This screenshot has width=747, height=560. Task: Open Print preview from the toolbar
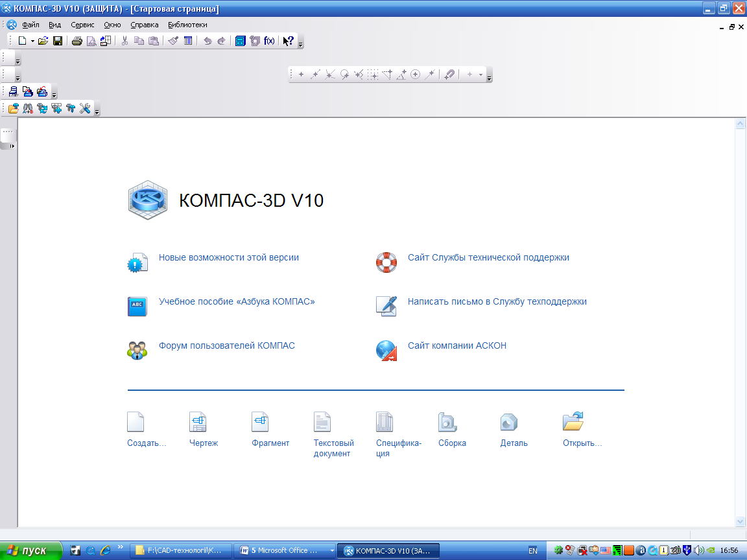coord(91,41)
